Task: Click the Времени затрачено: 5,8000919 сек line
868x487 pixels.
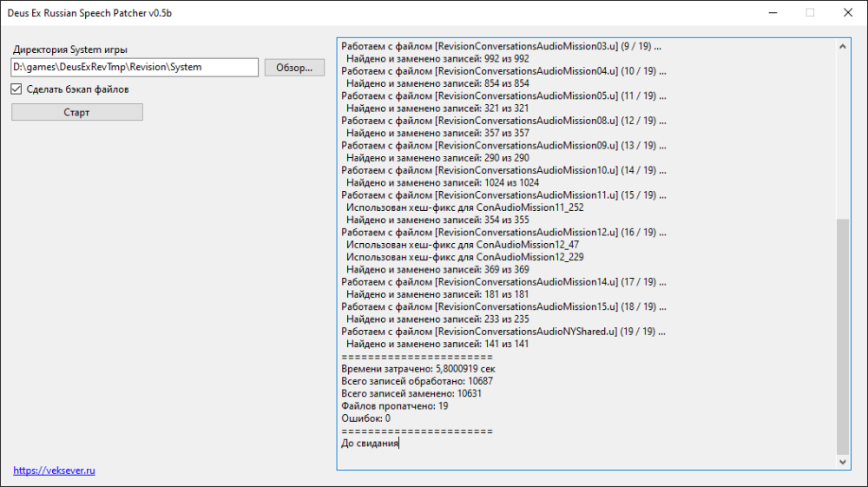Action: (x=418, y=369)
